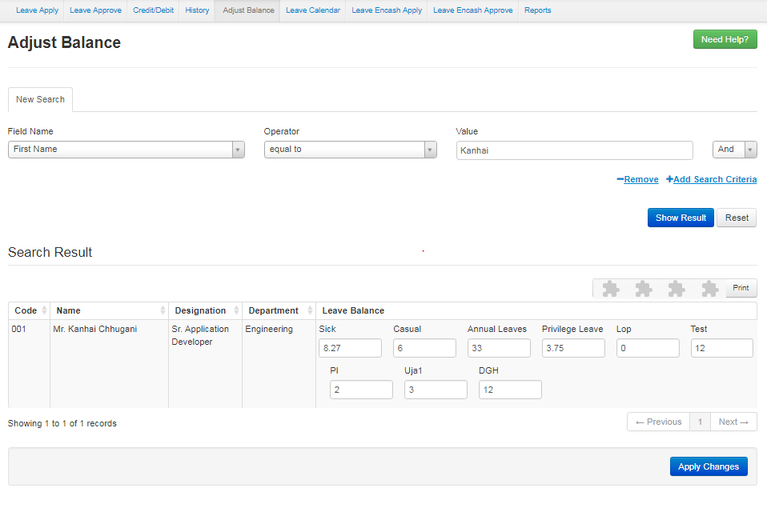Sort table using Name column sort icon
Screen dimensions: 767x532
pos(163,310)
